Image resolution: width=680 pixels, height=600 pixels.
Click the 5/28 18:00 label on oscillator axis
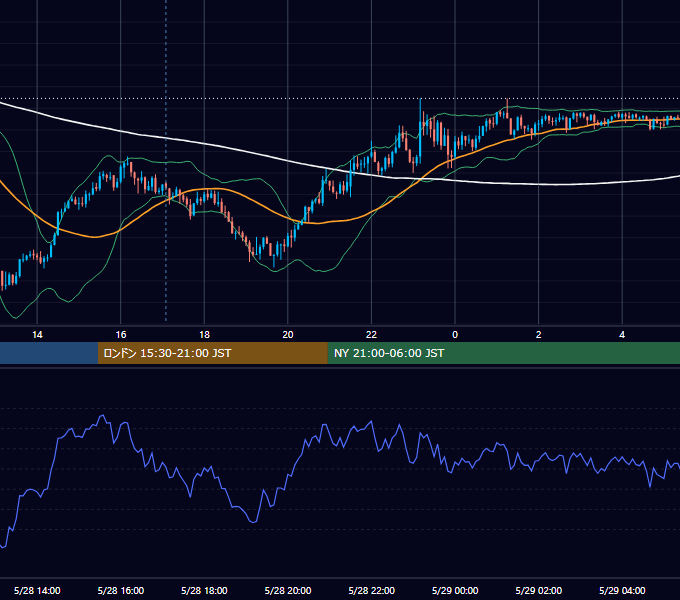[x=204, y=590]
